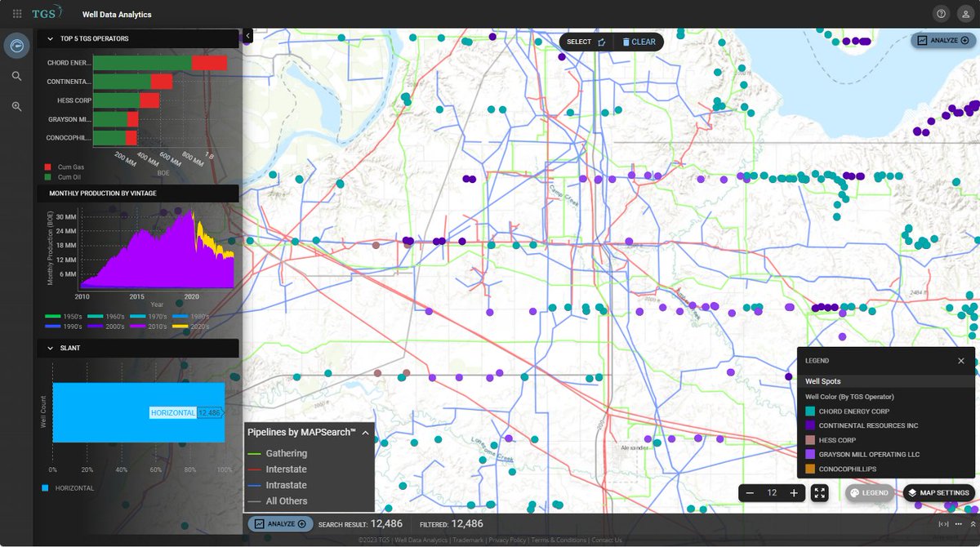The height and width of the screenshot is (547, 980).
Task: Collapse Pipelines by MAPSearch legend
Action: pos(365,433)
